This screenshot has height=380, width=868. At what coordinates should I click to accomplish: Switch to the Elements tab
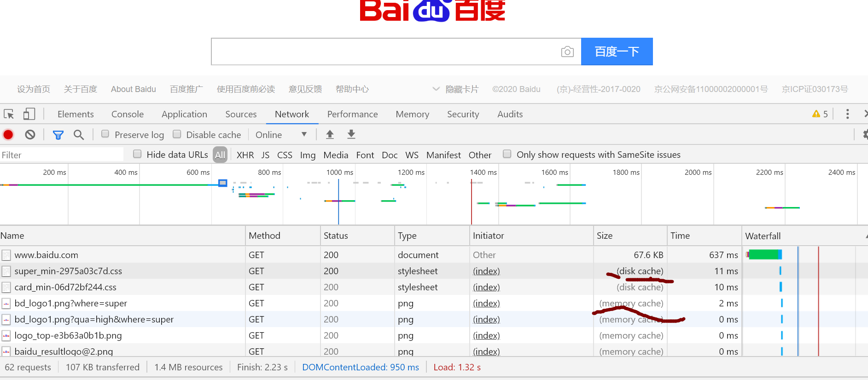[x=76, y=114]
